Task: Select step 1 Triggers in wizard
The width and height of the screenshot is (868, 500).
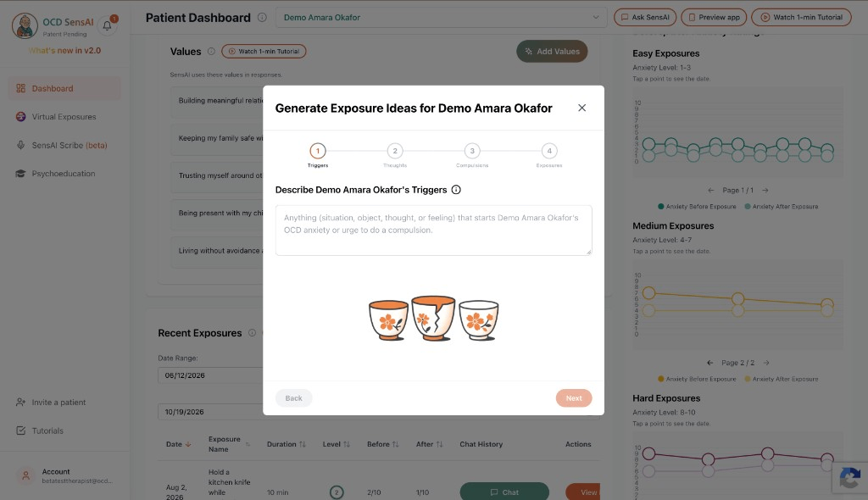Action: click(318, 151)
